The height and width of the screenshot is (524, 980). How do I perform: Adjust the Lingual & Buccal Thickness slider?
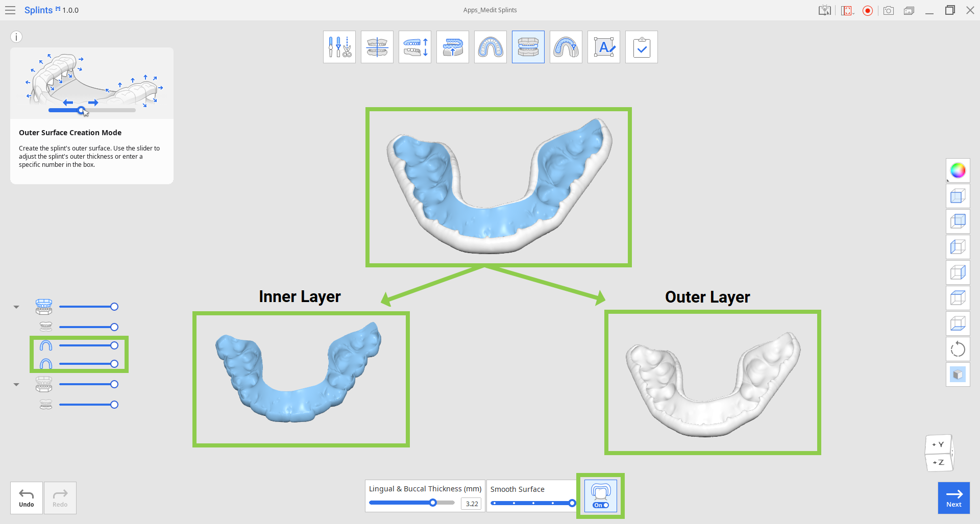click(412, 503)
